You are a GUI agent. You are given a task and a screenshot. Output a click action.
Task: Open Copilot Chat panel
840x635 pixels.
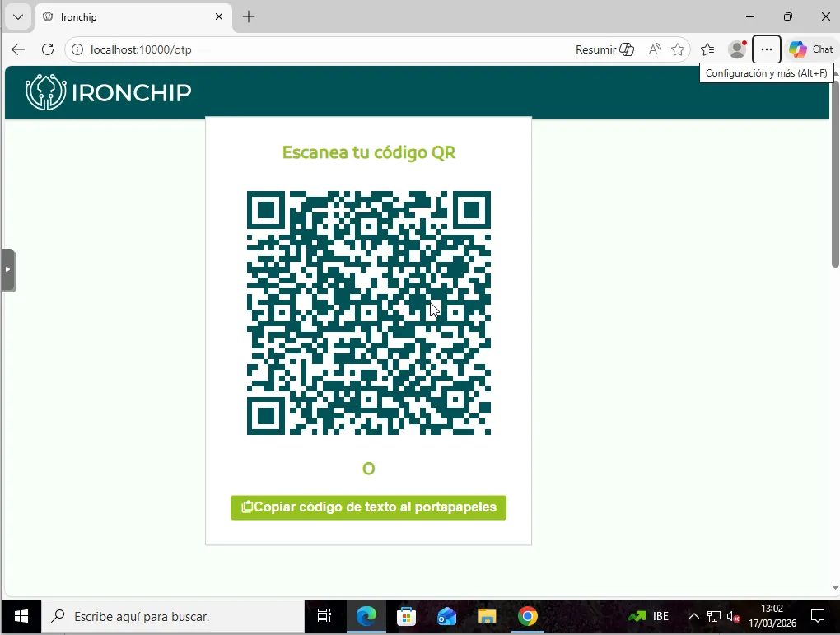pos(810,49)
